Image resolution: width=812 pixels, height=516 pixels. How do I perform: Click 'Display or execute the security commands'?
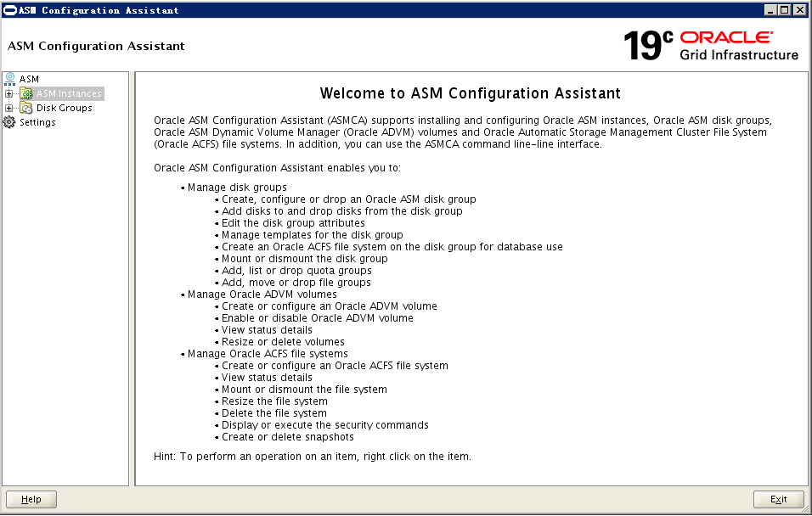[x=325, y=425]
